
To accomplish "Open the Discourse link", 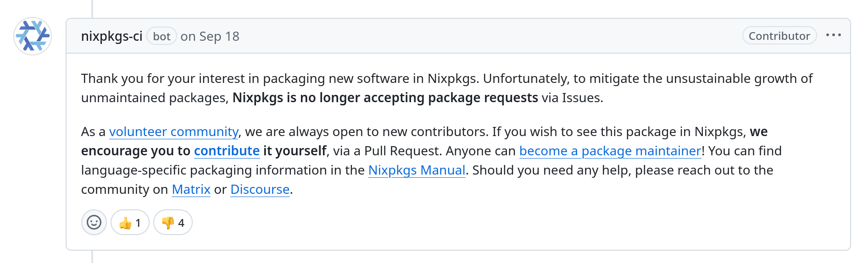I will click(x=260, y=189).
